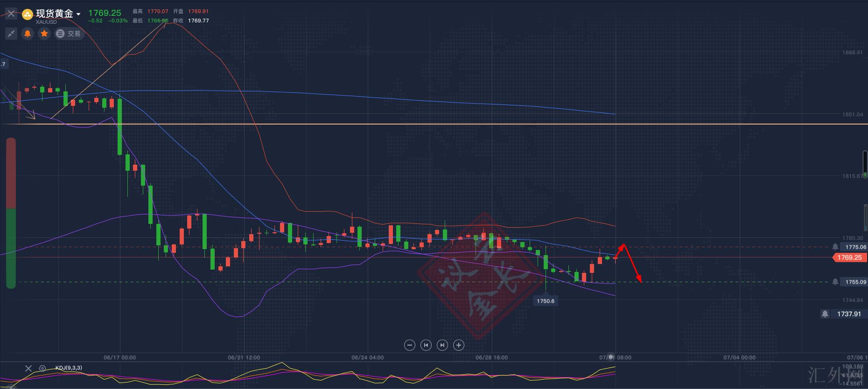Open KDJ indicator settings hexagon icon
This screenshot has height=389, width=868.
coord(42,368)
